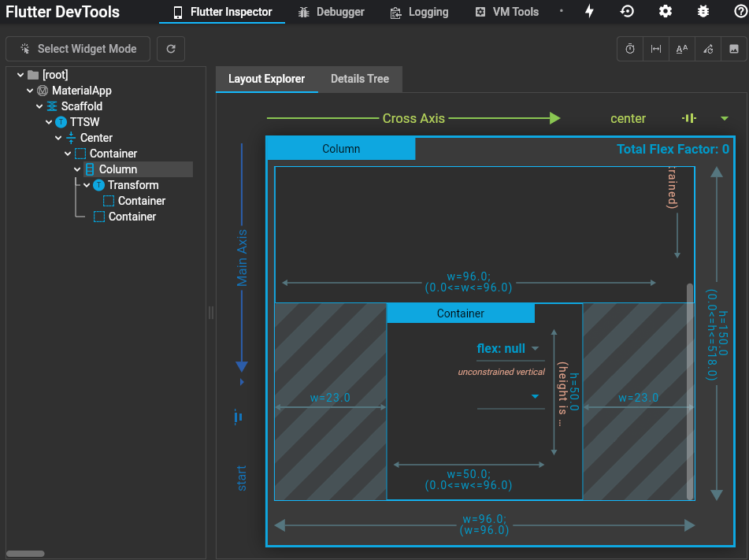Refresh the widget tree
The image size is (749, 560).
[171, 49]
